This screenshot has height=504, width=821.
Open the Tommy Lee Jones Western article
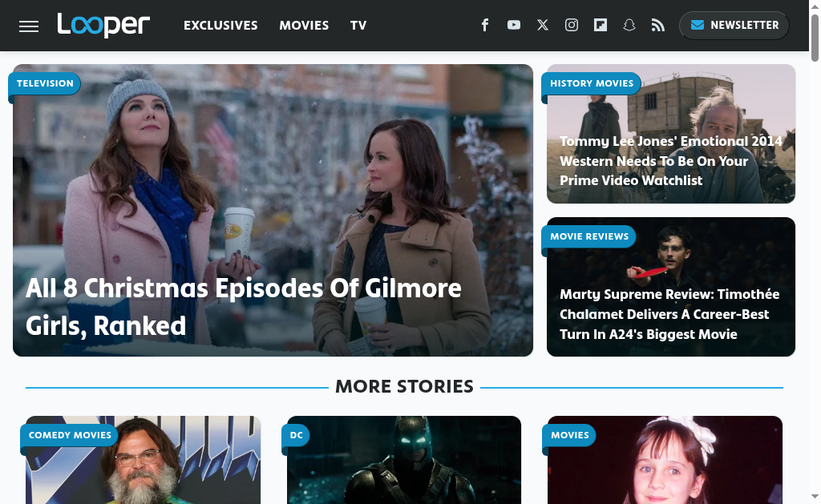click(x=670, y=161)
